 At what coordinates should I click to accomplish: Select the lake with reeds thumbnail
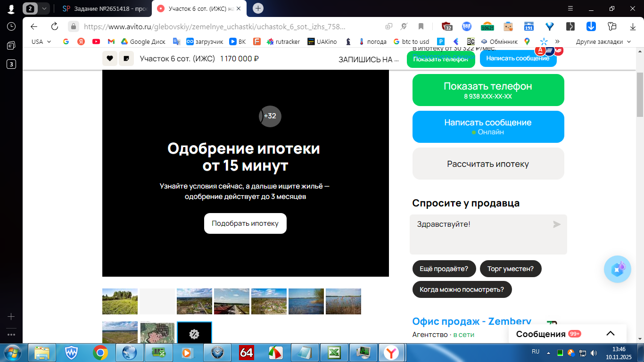[343, 301]
